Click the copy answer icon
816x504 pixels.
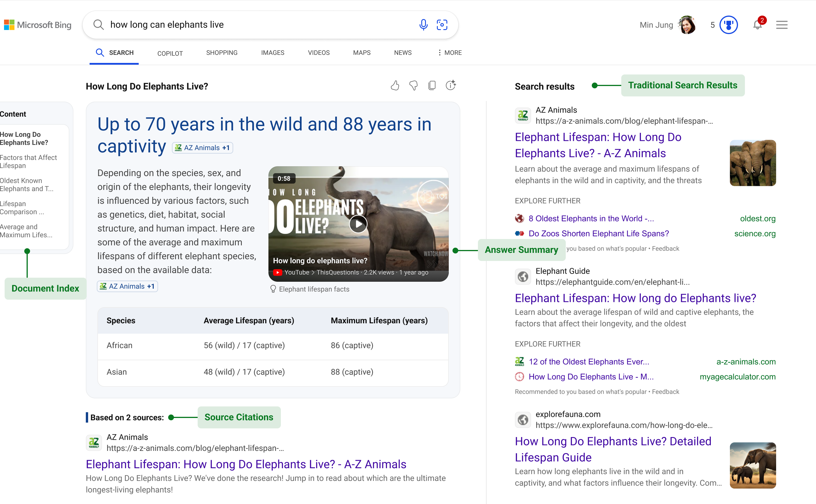(x=431, y=86)
